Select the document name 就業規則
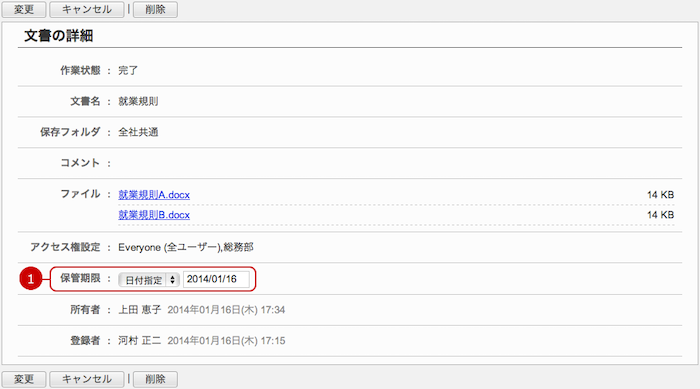The height and width of the screenshot is (389, 700). point(138,101)
